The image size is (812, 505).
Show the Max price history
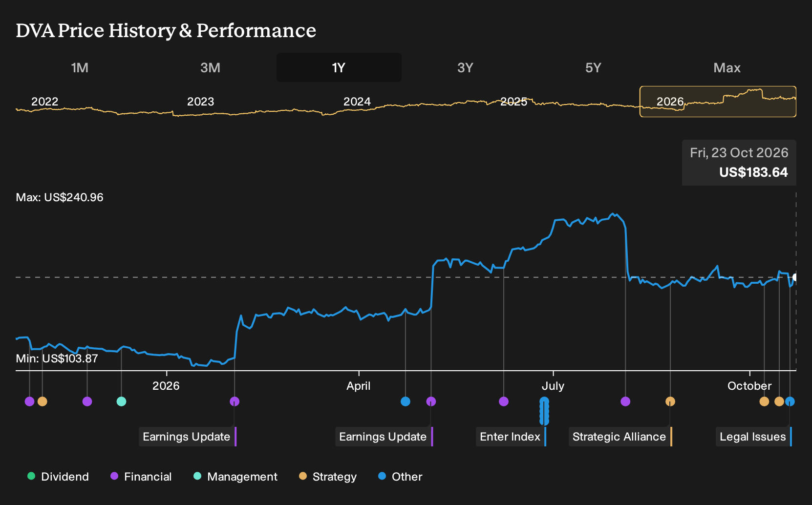727,67
